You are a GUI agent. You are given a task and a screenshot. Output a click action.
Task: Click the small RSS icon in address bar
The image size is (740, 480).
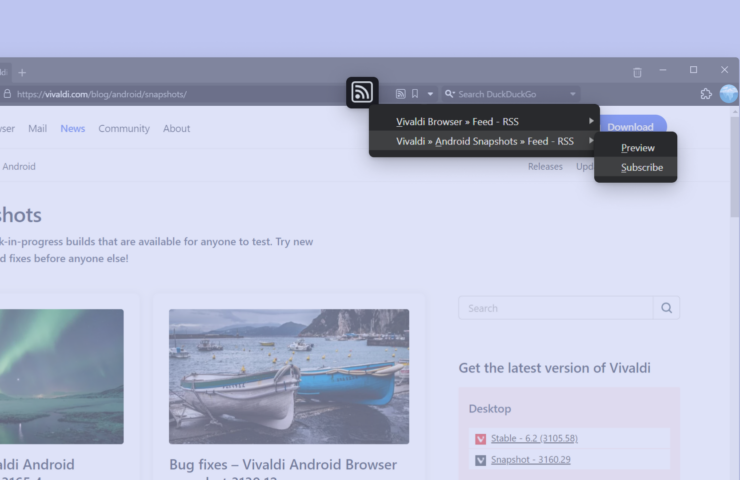pyautogui.click(x=400, y=94)
